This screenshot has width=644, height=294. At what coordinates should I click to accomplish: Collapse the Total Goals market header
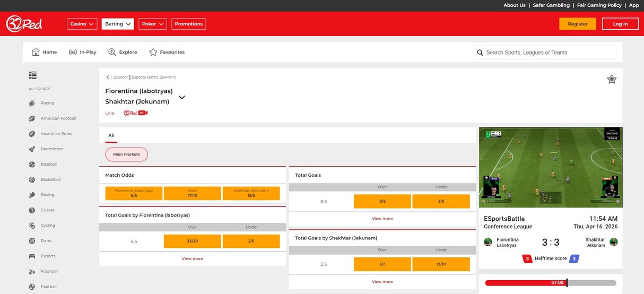click(x=382, y=175)
